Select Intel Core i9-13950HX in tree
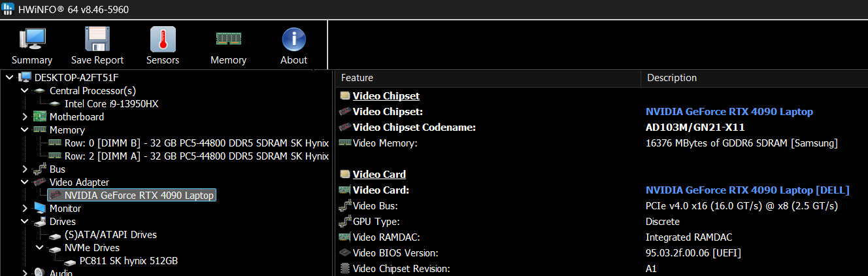The height and width of the screenshot is (276, 868). (112, 104)
